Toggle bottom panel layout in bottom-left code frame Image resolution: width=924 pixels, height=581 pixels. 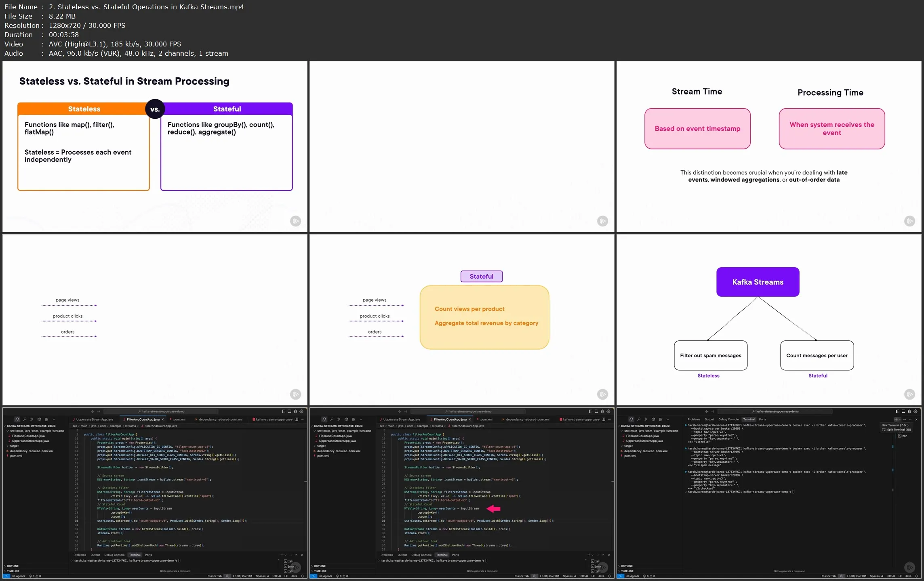pyautogui.click(x=289, y=411)
